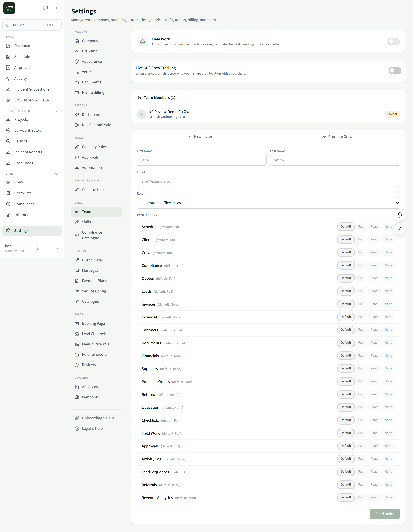
Task: Select Default for Financials access
Action: tap(346, 356)
